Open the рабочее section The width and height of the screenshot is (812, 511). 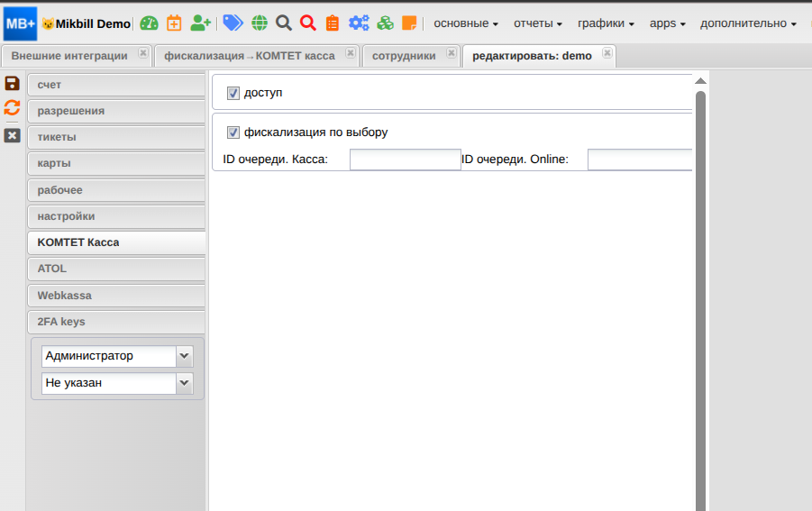point(116,190)
